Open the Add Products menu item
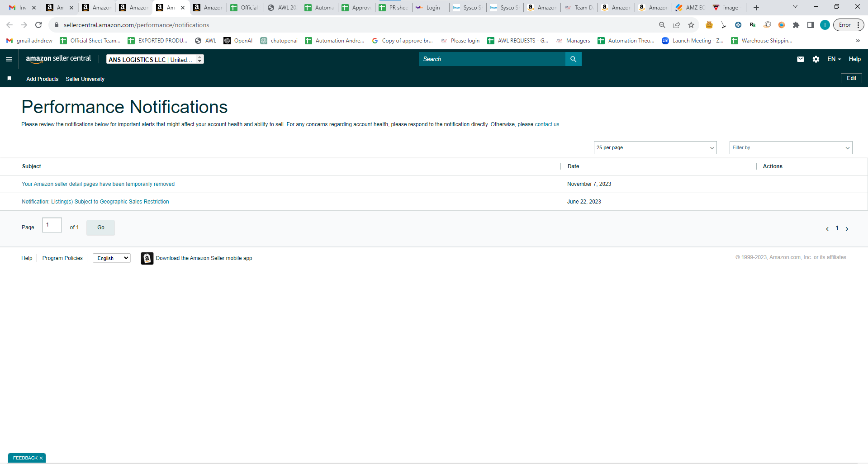Viewport: 868px width, 464px height. tap(43, 79)
